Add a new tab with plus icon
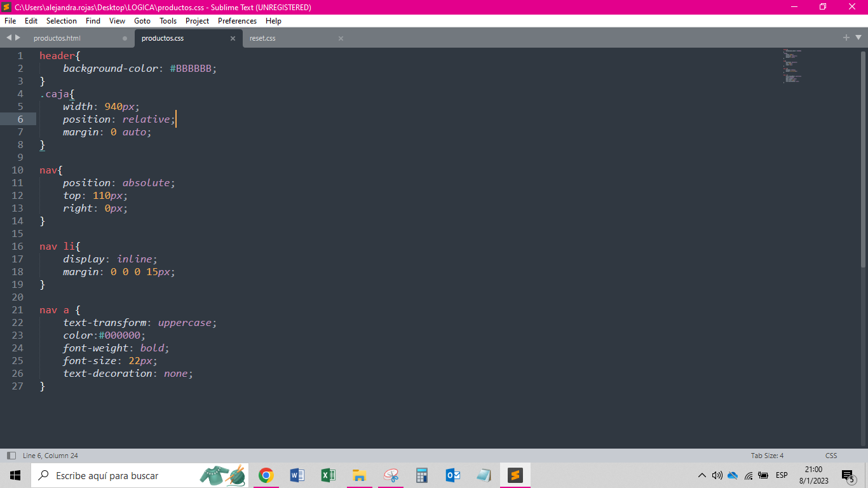 pos(846,37)
